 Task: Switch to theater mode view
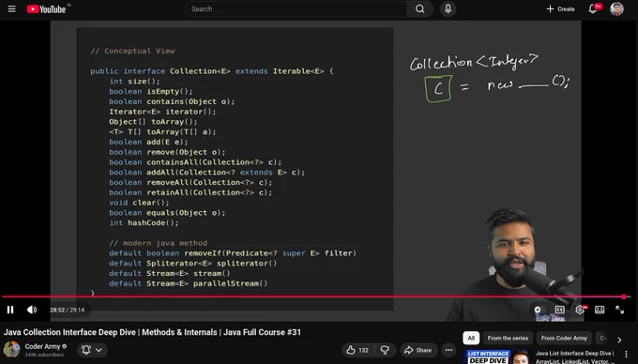[x=600, y=310]
